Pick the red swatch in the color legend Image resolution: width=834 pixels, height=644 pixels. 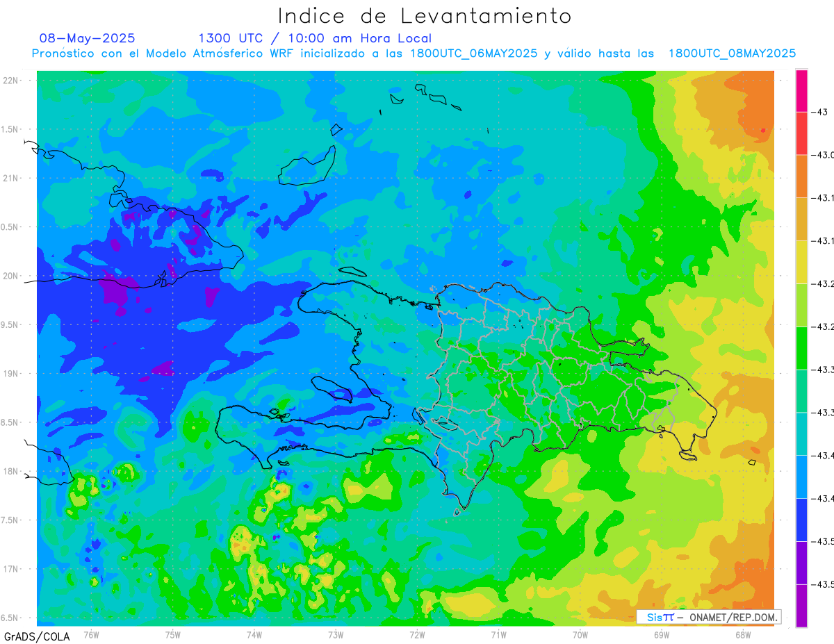801,133
